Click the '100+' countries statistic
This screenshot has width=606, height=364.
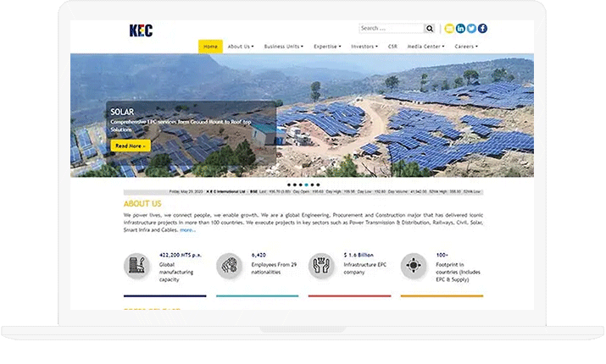coord(442,255)
